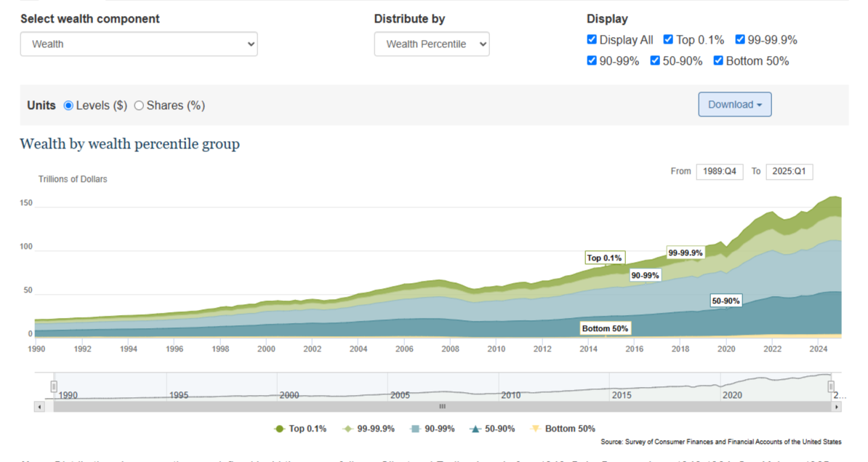Click the 99-99.9% legend diamond icon
This screenshot has width=868, height=462.
click(347, 429)
